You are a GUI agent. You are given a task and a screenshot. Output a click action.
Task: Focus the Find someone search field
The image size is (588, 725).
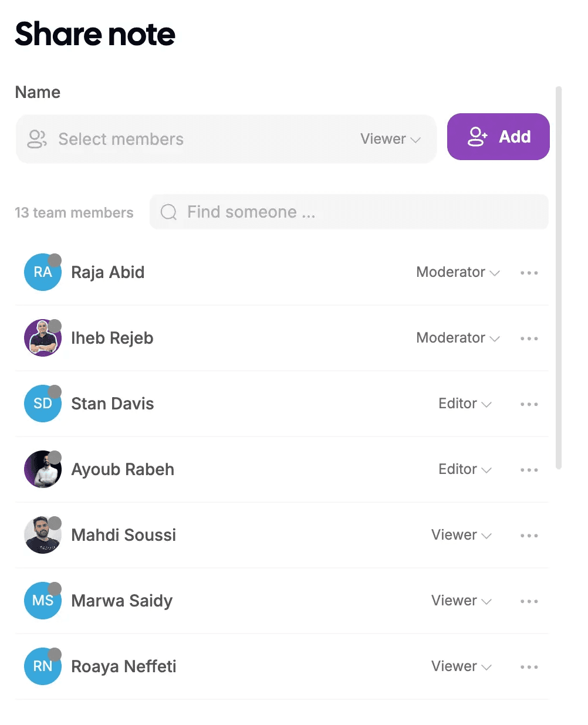click(x=349, y=212)
